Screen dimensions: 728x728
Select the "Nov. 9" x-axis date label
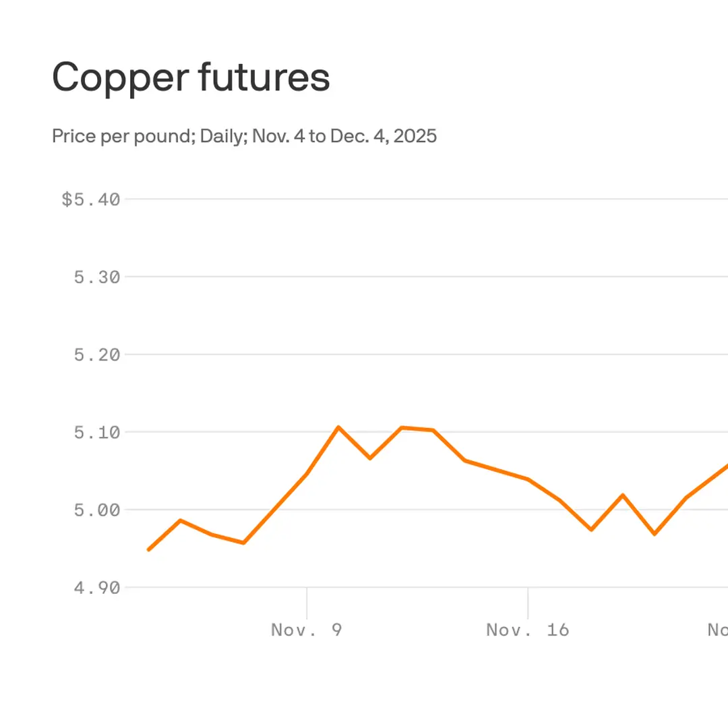pyautogui.click(x=307, y=630)
